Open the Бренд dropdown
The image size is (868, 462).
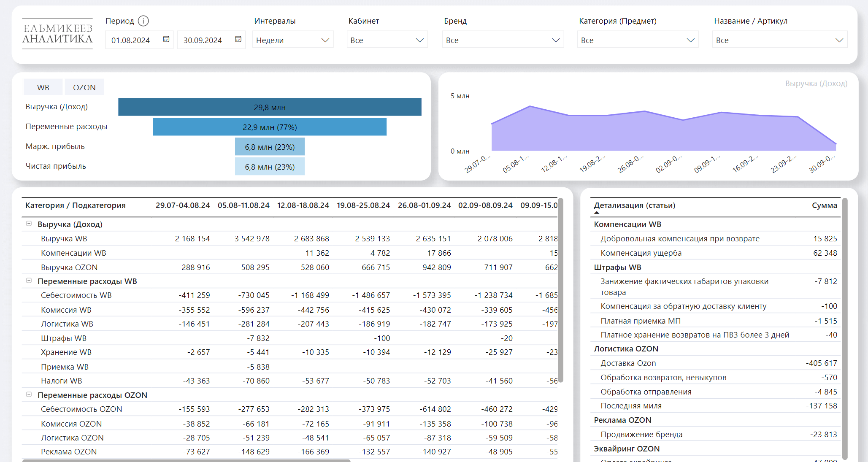[503, 40]
